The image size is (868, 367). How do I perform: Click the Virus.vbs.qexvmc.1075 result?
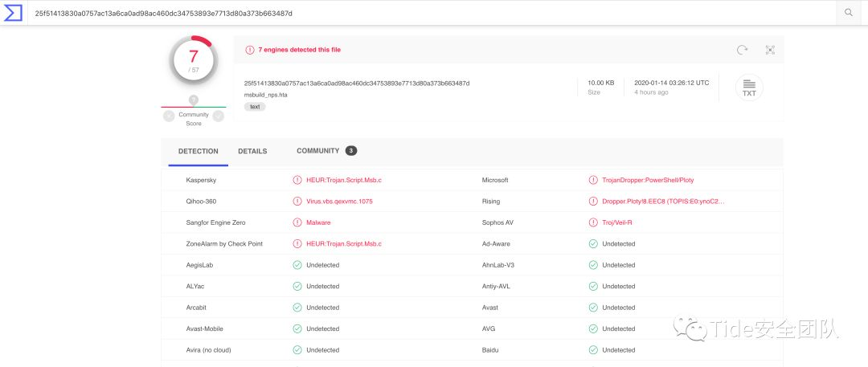coord(339,202)
